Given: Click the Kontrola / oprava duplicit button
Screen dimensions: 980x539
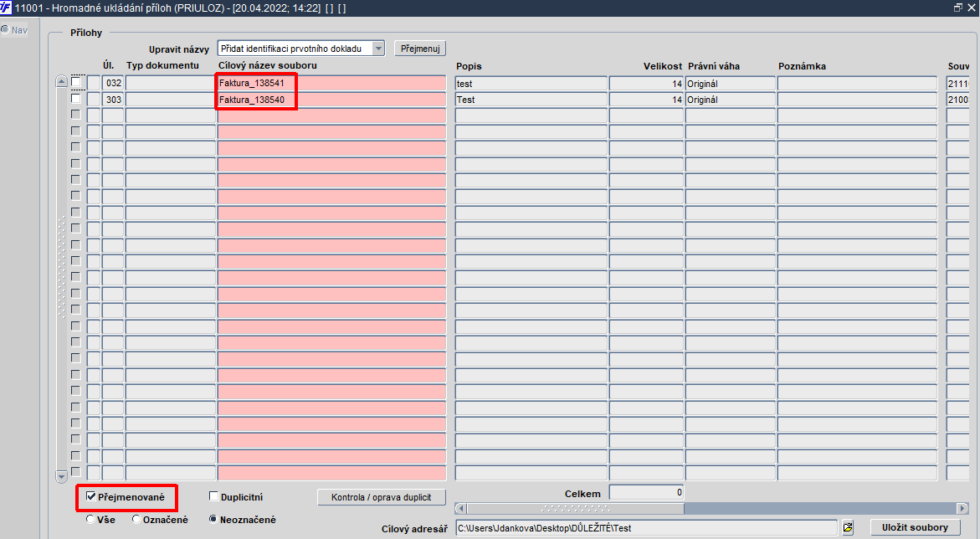Looking at the screenshot, I should pyautogui.click(x=382, y=497).
